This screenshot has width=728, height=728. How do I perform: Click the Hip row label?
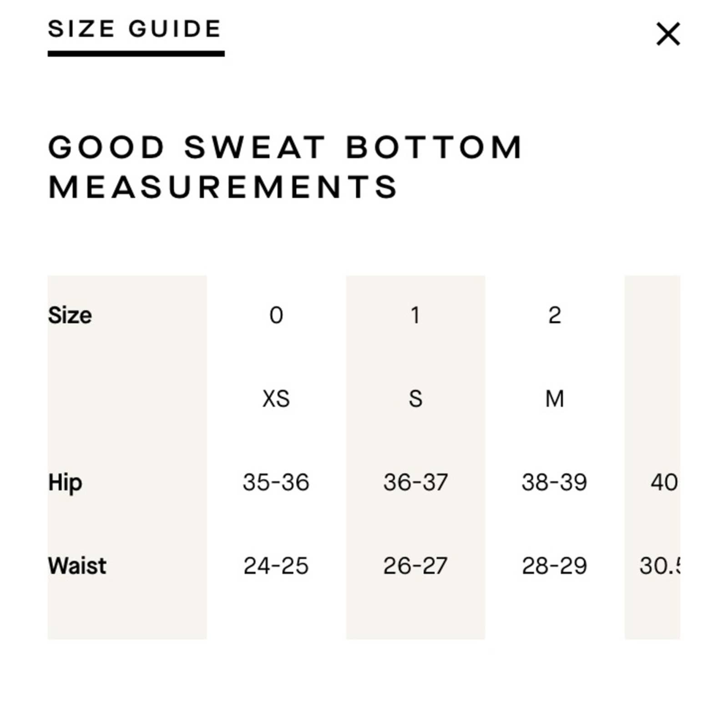coord(65,483)
